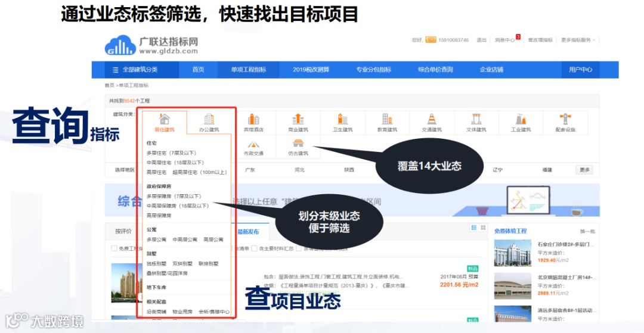Viewport: 644px width, 333px height.
Task: Click the 退出 logout link
Action: (481, 40)
